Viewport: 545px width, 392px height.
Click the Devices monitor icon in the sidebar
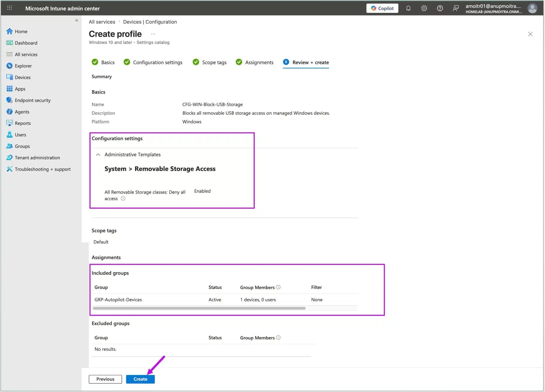point(10,77)
